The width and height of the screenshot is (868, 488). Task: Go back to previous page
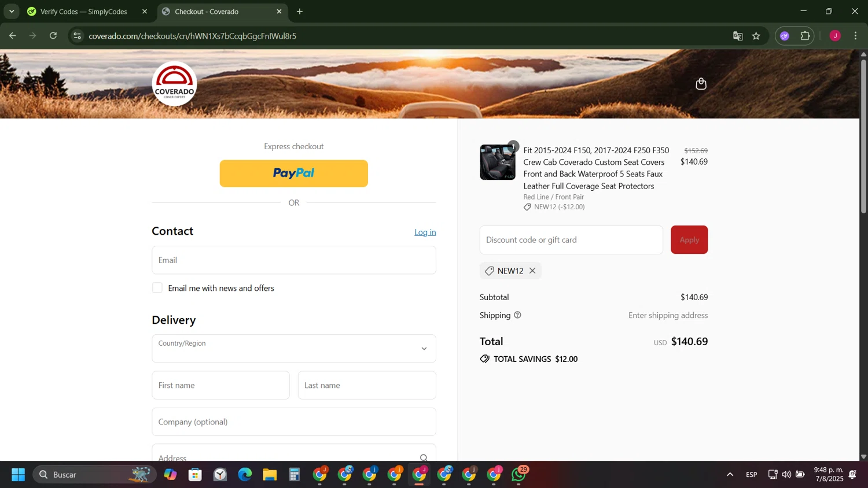[x=13, y=36]
